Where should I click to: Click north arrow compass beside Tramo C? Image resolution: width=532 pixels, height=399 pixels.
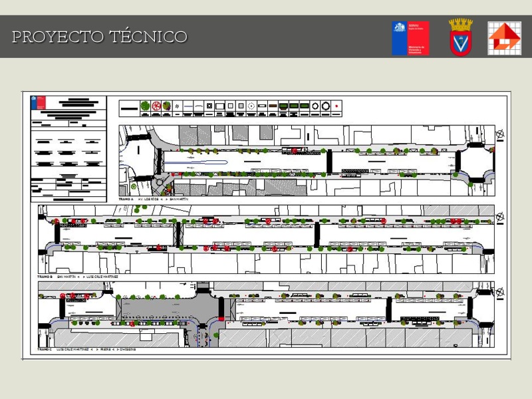pyautogui.click(x=499, y=291)
